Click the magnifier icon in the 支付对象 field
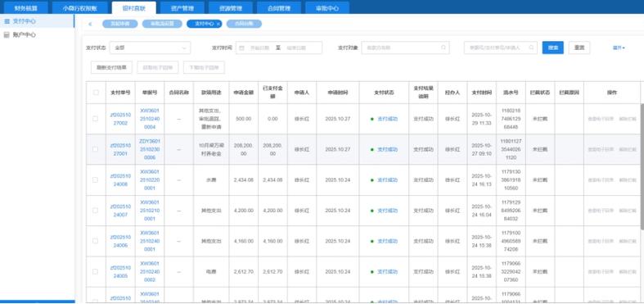 [444, 48]
